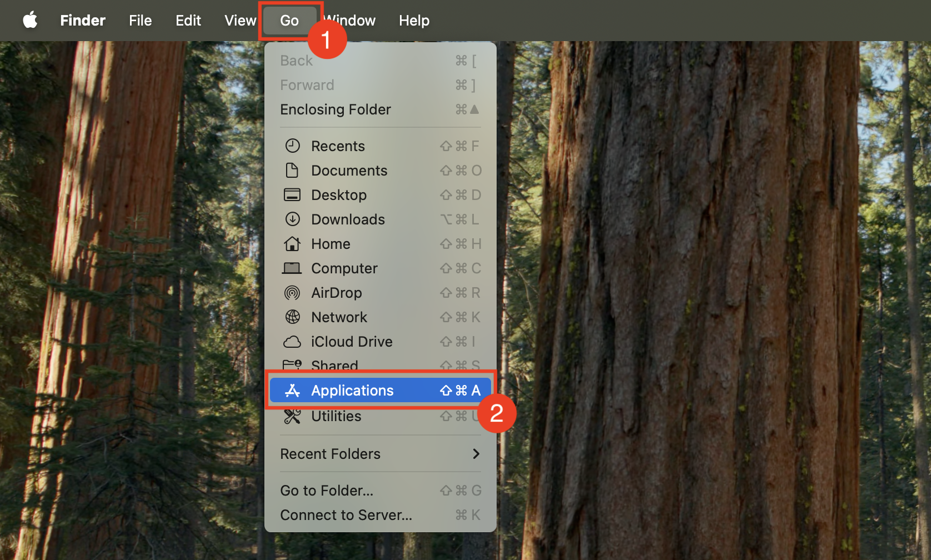Choose Connect to Server… option
This screenshot has width=931, height=560.
(x=381, y=515)
